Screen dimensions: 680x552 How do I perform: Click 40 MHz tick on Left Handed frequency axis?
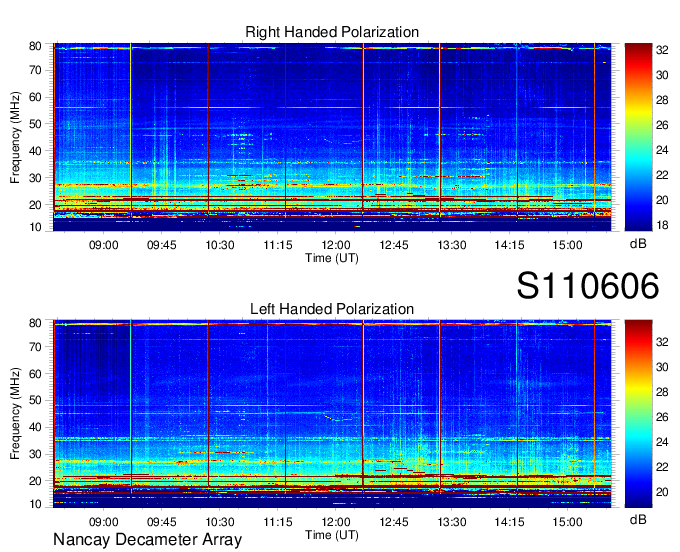(x=36, y=428)
